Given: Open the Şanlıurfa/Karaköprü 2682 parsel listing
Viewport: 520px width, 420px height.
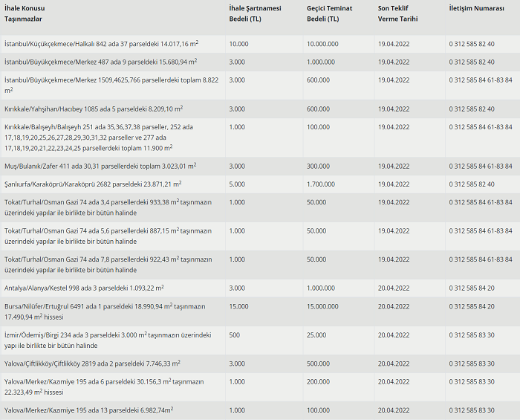Looking at the screenshot, I should coord(93,184).
